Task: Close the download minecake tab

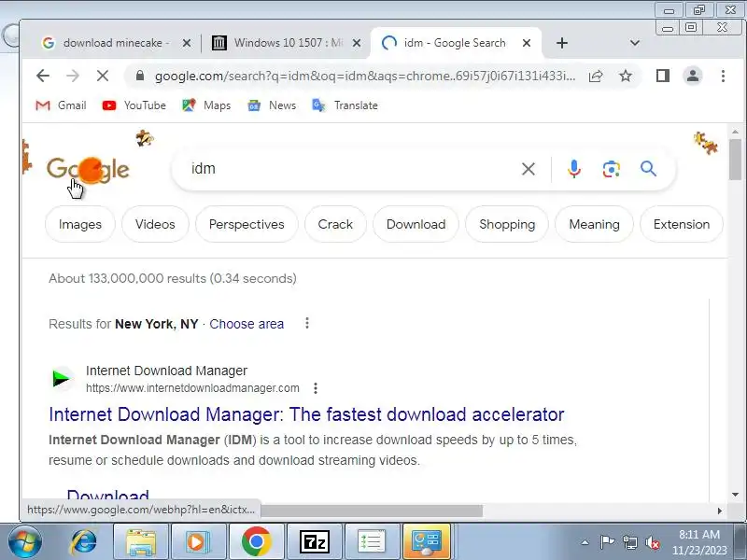Action: [187, 43]
